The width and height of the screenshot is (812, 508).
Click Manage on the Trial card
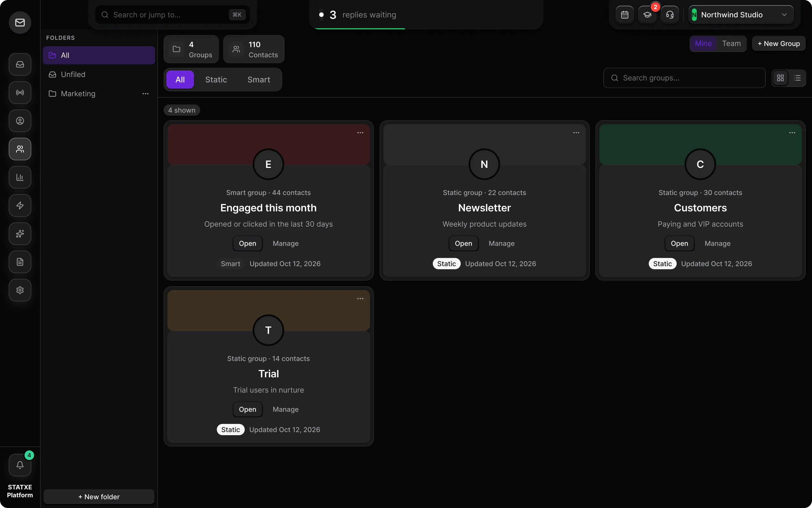point(286,410)
